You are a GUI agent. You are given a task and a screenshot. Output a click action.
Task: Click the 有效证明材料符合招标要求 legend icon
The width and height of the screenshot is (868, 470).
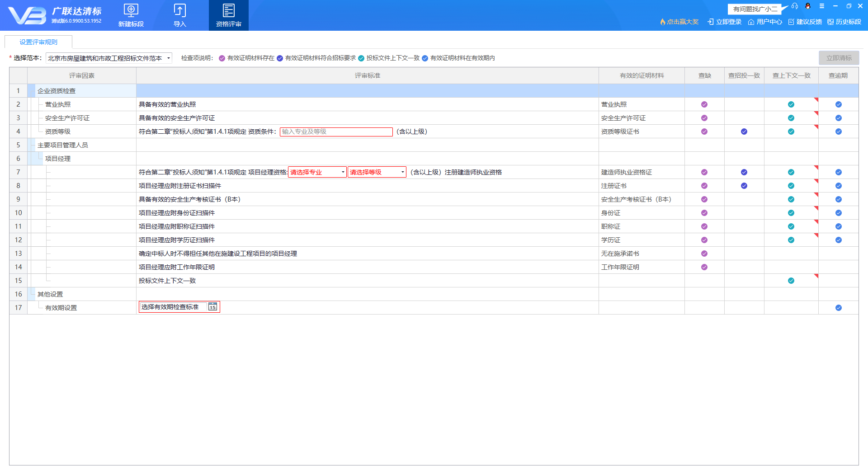[x=280, y=58]
